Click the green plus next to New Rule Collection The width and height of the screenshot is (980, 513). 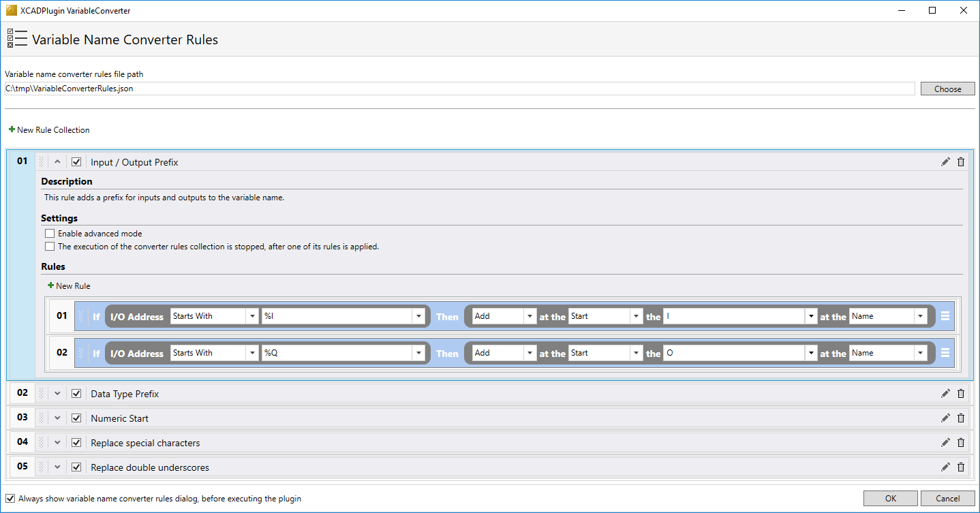pos(12,129)
